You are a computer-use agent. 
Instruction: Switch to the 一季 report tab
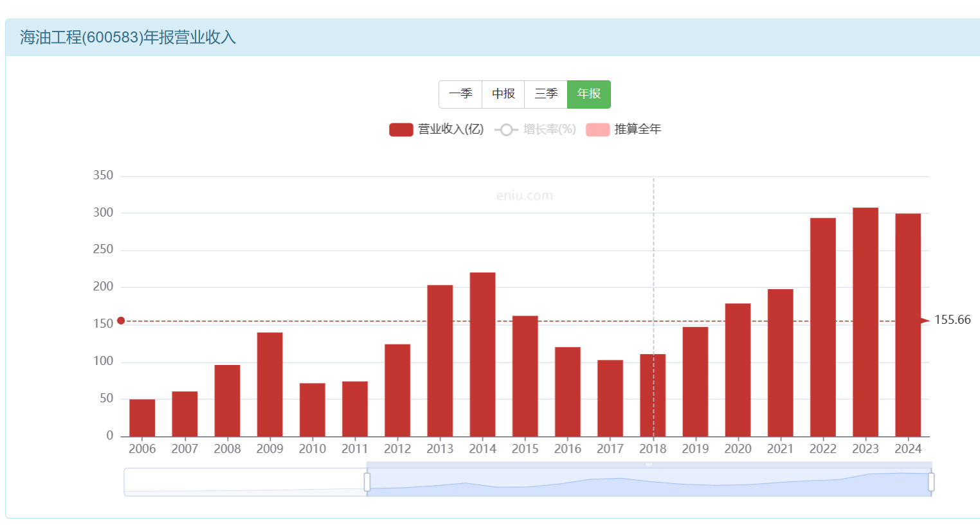point(460,94)
